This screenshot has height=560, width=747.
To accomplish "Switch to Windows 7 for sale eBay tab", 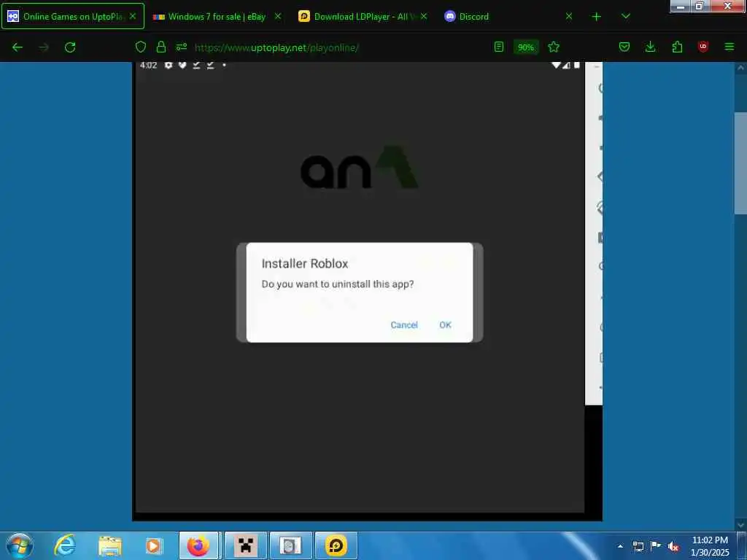I will tap(217, 17).
